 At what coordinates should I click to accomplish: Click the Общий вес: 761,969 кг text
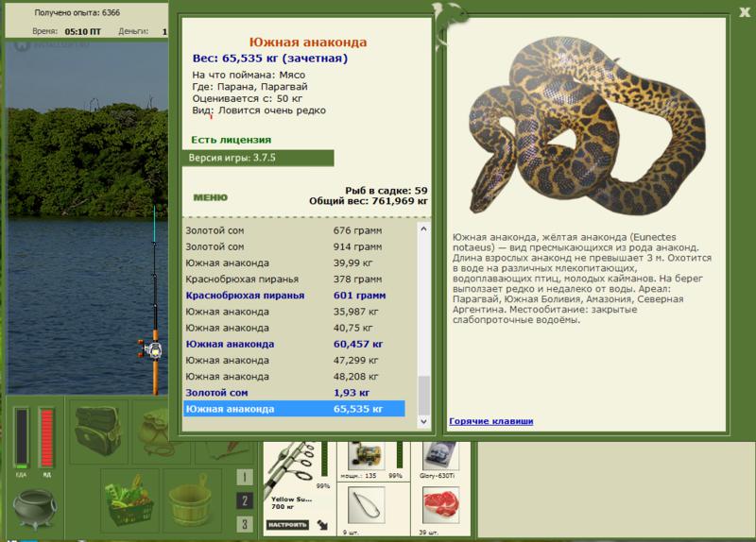(x=369, y=201)
